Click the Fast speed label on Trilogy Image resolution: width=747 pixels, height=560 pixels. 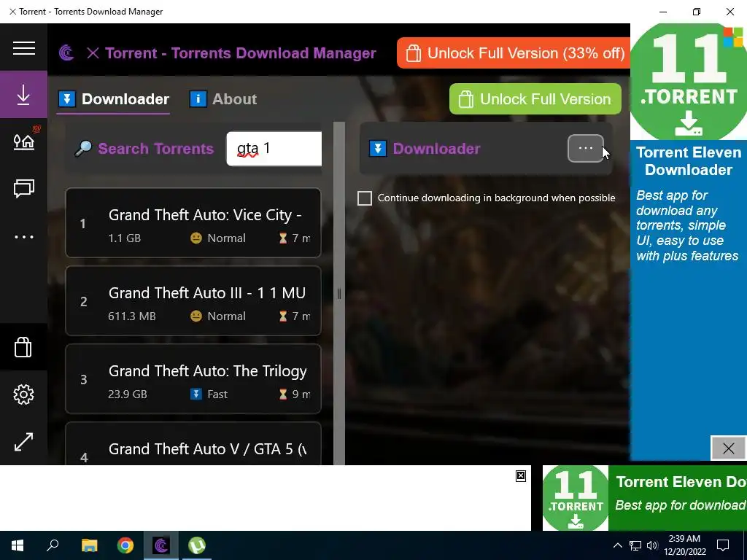coord(217,394)
